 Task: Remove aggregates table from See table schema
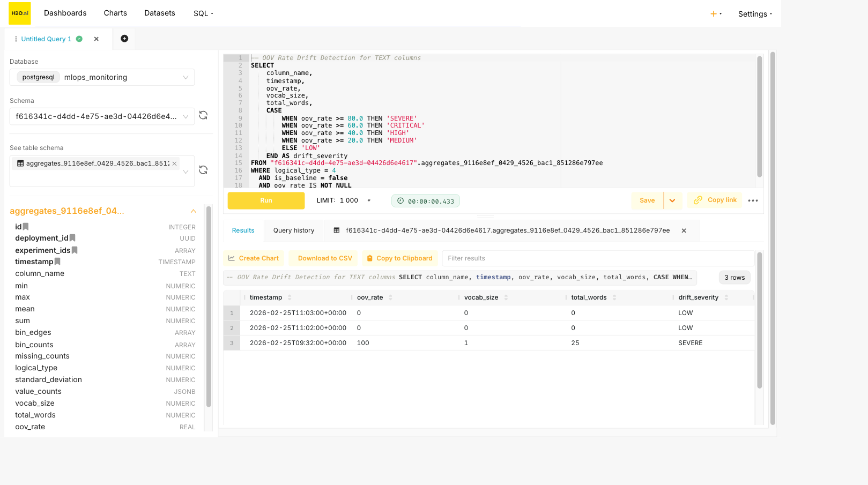[x=174, y=163]
